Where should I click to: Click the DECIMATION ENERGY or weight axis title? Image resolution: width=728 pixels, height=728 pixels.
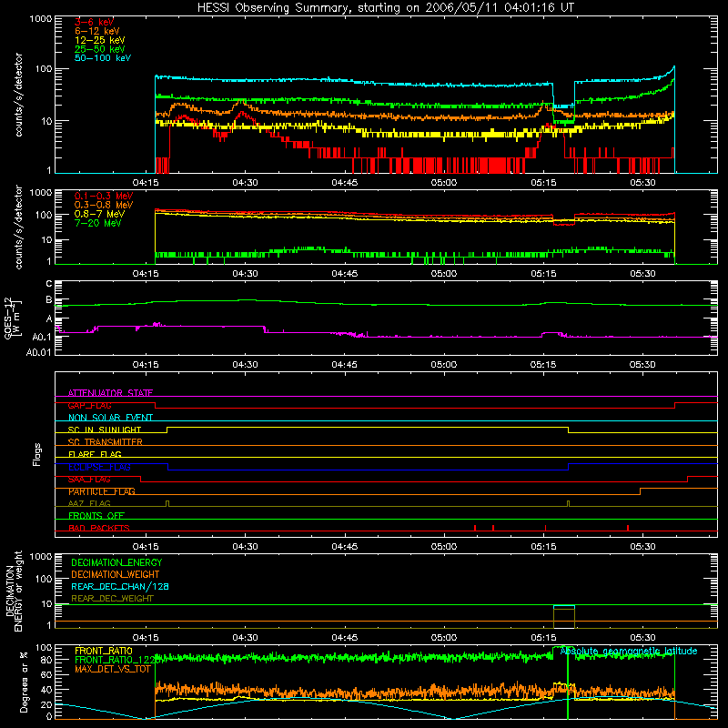pyautogui.click(x=14, y=591)
